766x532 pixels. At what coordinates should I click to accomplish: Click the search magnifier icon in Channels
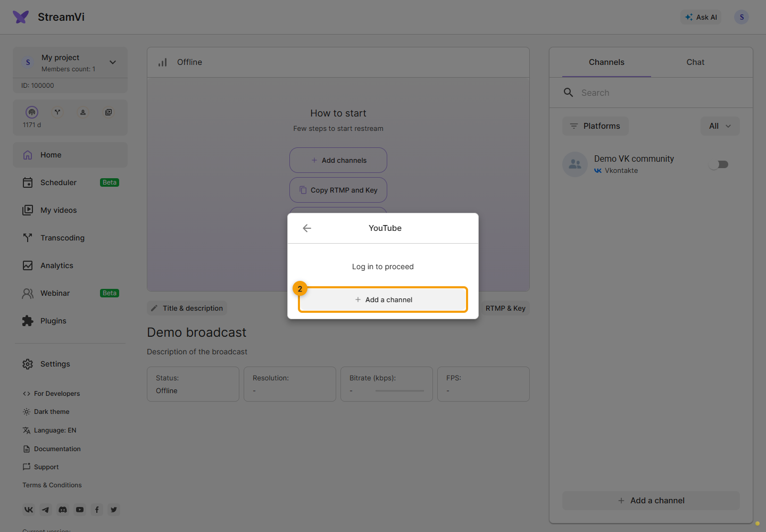(x=569, y=93)
